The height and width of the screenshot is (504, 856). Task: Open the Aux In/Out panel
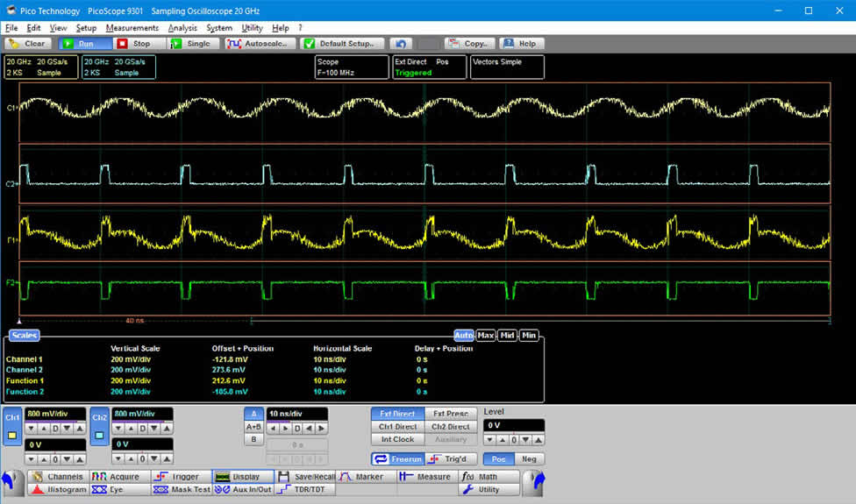243,489
